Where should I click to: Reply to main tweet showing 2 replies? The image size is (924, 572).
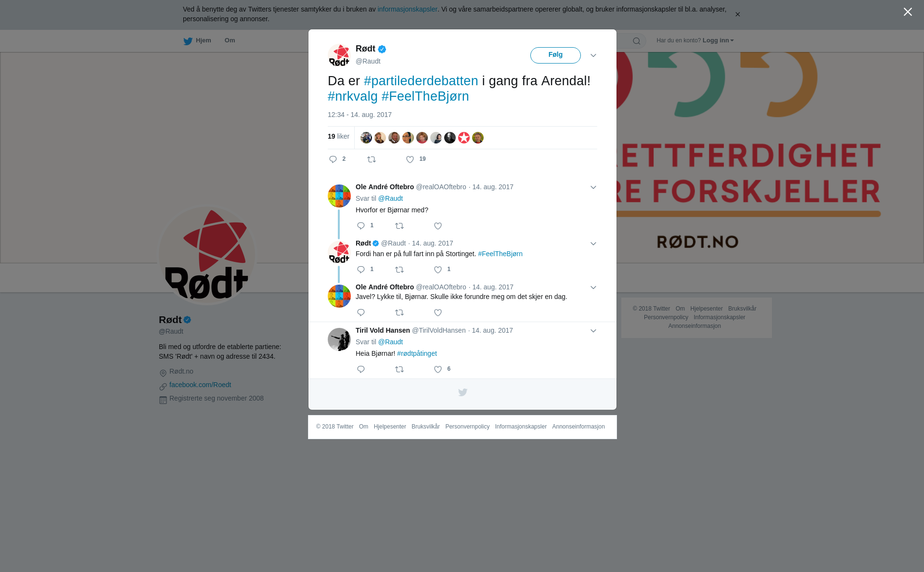coord(333,159)
